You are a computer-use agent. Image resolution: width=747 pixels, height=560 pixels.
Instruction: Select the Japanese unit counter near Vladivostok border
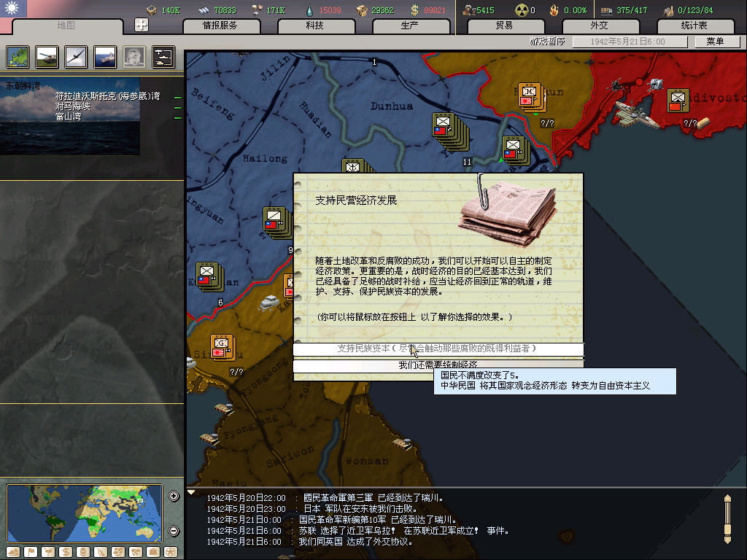(532, 97)
